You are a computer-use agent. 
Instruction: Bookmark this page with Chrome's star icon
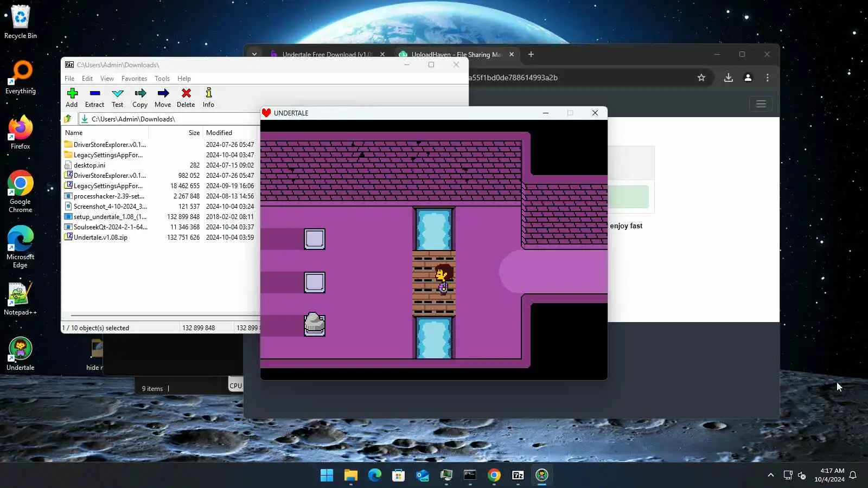coord(701,78)
